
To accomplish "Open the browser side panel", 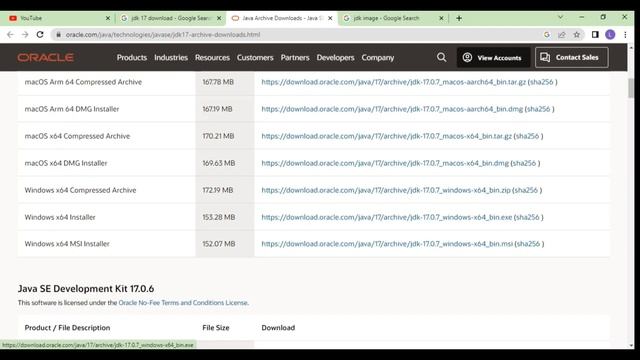I will tap(595, 35).
